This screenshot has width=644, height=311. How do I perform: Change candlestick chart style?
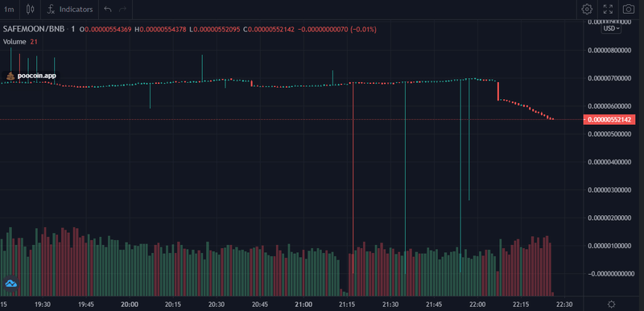click(30, 9)
